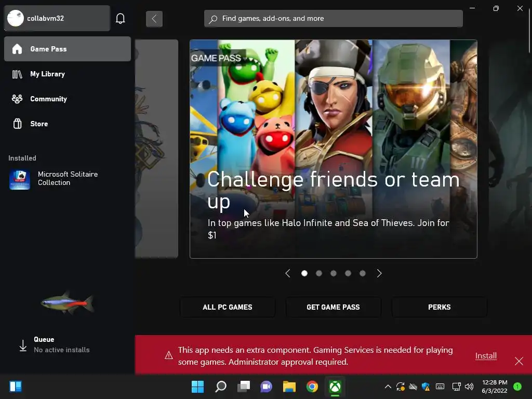This screenshot has width=532, height=399.
Task: Click the My Library books icon
Action: tap(17, 74)
